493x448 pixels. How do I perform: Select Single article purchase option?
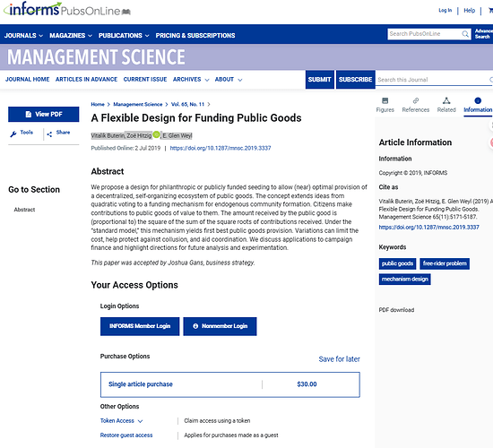[230, 384]
